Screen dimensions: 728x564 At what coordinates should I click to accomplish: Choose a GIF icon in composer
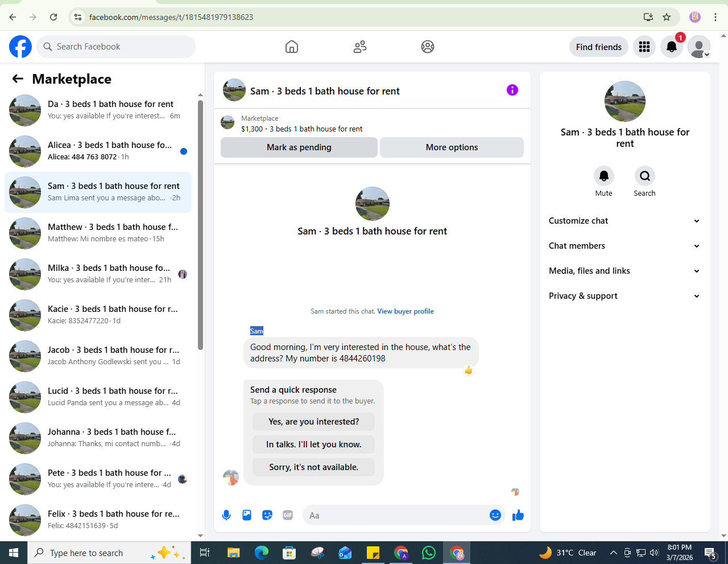(288, 515)
